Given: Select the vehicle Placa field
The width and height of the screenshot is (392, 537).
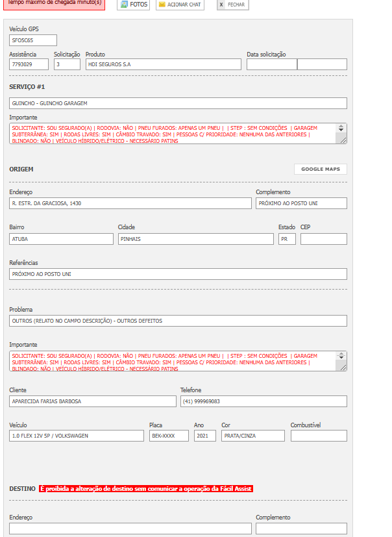Looking at the screenshot, I should click(169, 436).
